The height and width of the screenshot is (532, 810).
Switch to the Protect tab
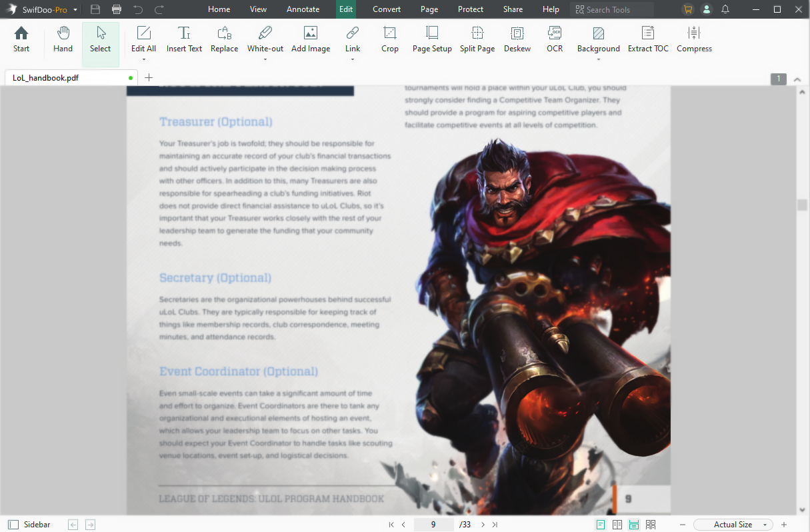(x=471, y=9)
